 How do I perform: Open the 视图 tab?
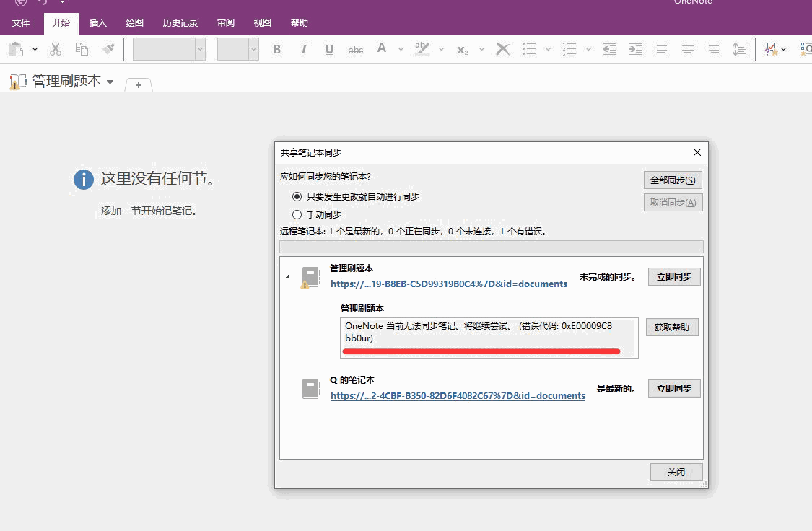point(263,23)
